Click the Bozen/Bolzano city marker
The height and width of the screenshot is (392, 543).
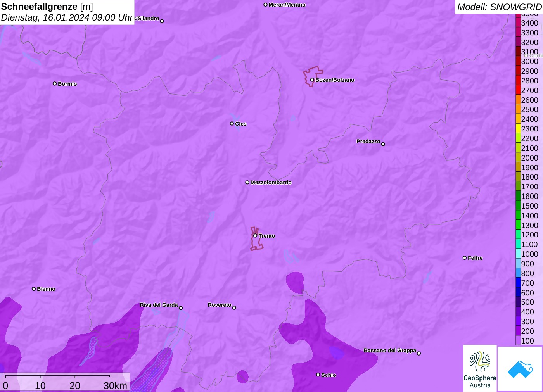312,80
